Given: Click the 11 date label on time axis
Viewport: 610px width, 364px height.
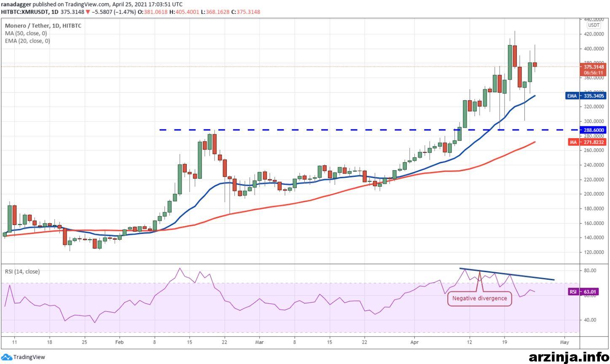Looking at the screenshot, I should tap(14, 342).
